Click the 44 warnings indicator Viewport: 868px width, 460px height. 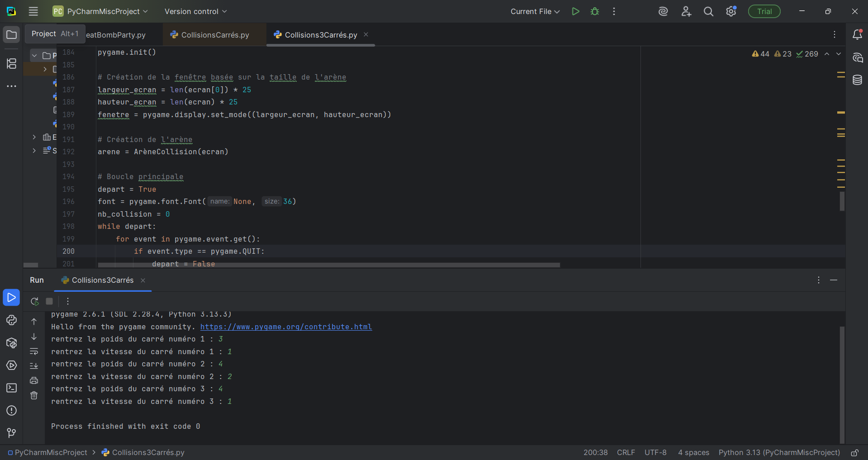(x=760, y=54)
